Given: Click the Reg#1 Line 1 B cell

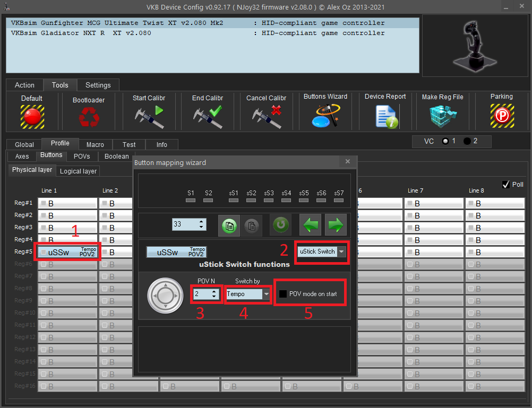Looking at the screenshot, I should click(x=68, y=203).
